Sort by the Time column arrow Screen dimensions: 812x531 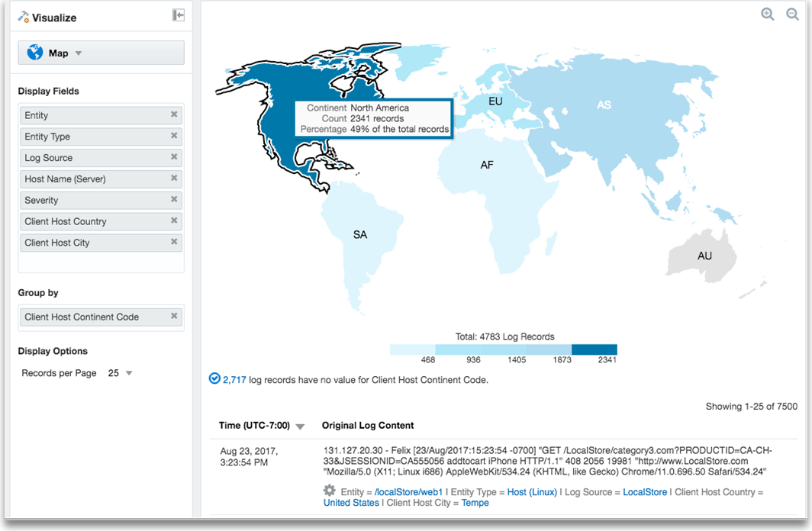[300, 426]
